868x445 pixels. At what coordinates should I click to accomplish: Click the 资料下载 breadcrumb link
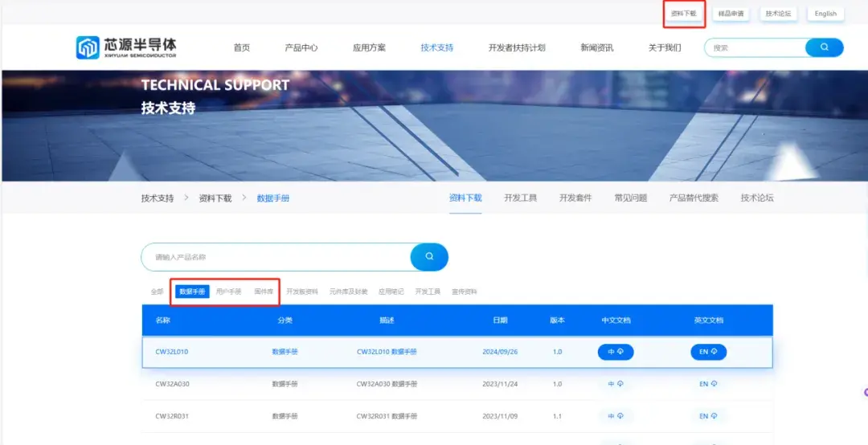[x=215, y=198]
